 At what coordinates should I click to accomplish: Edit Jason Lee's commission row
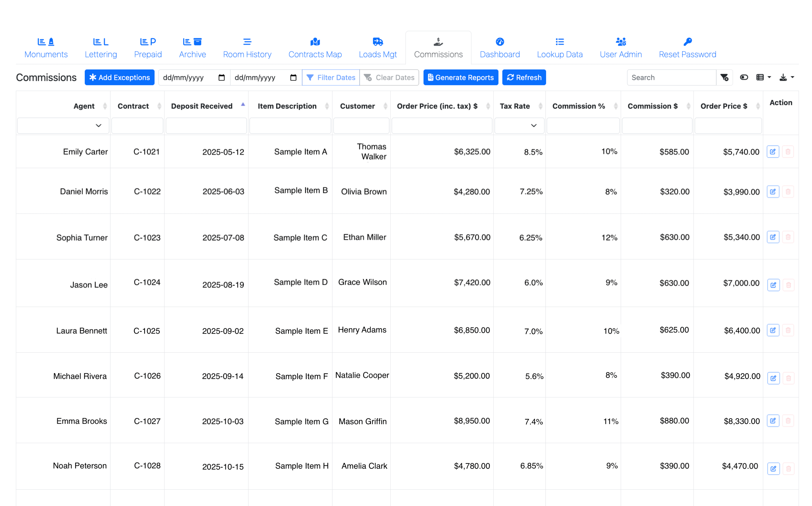coord(774,285)
